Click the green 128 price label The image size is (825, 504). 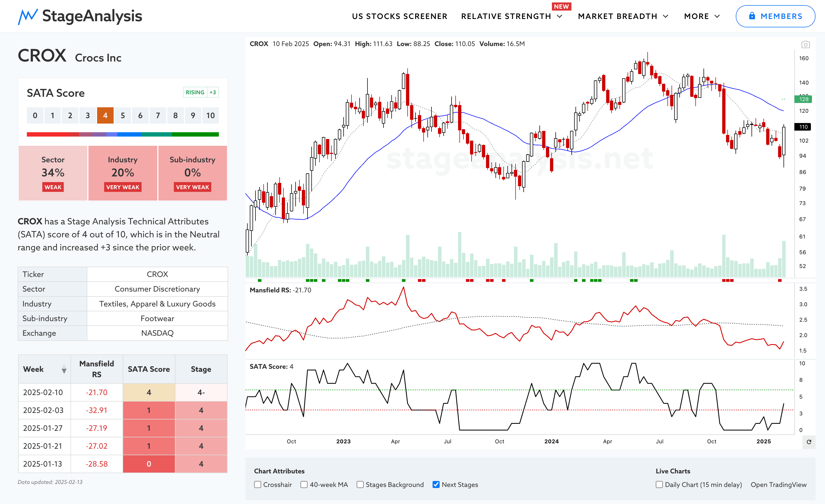click(x=803, y=99)
